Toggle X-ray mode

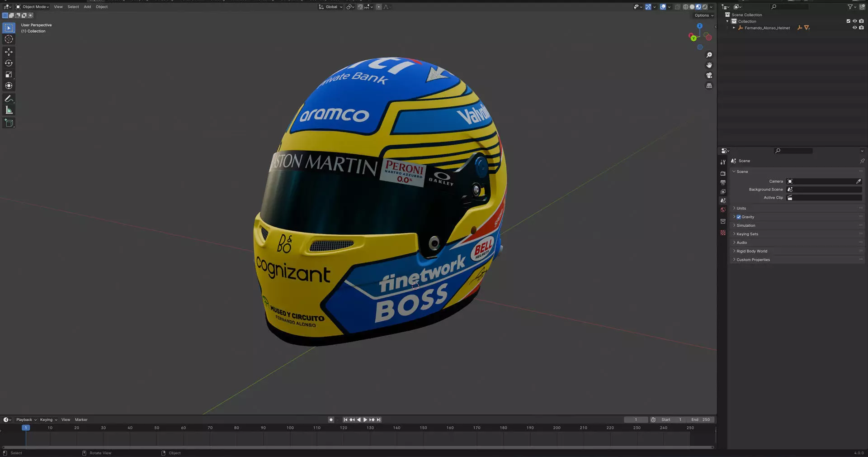coord(677,7)
